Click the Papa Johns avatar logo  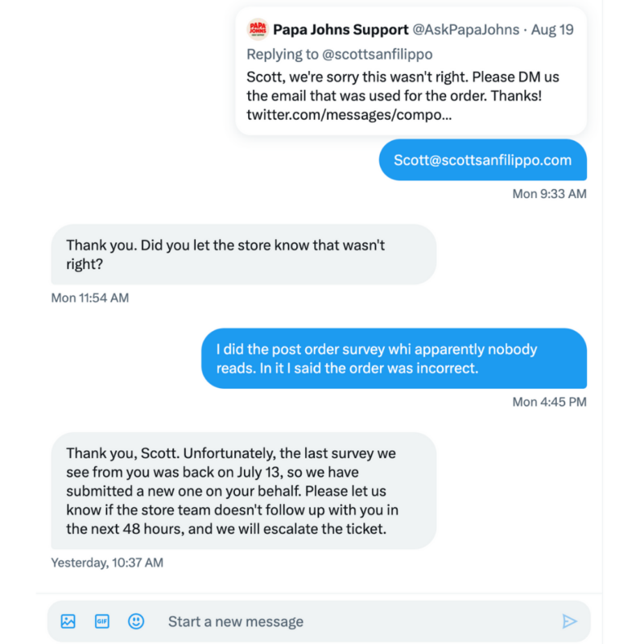click(x=258, y=29)
